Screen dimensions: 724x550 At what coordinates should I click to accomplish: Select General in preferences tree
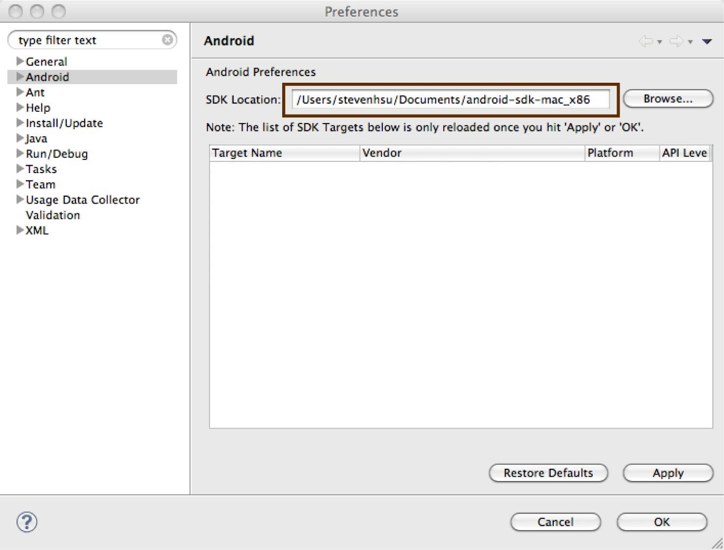click(47, 61)
